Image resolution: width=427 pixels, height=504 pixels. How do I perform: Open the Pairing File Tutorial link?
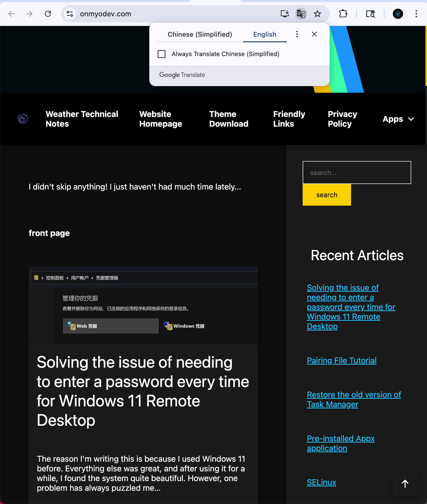[341, 361]
